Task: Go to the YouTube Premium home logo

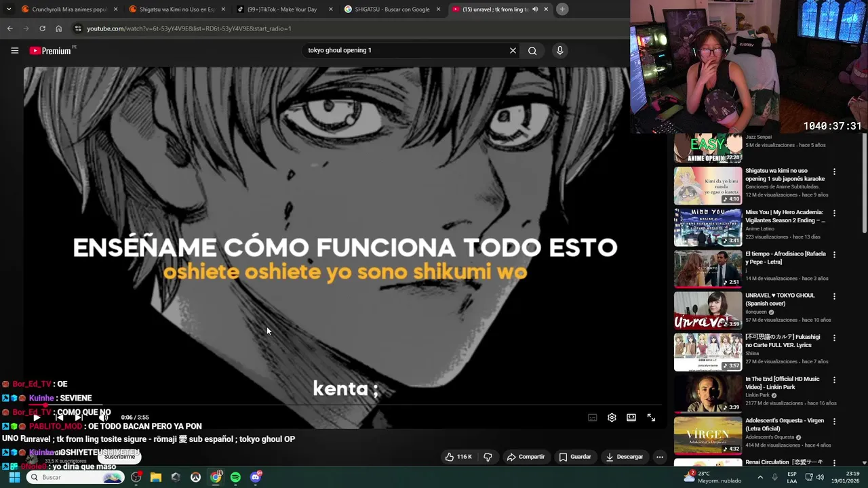Action: click(x=50, y=51)
